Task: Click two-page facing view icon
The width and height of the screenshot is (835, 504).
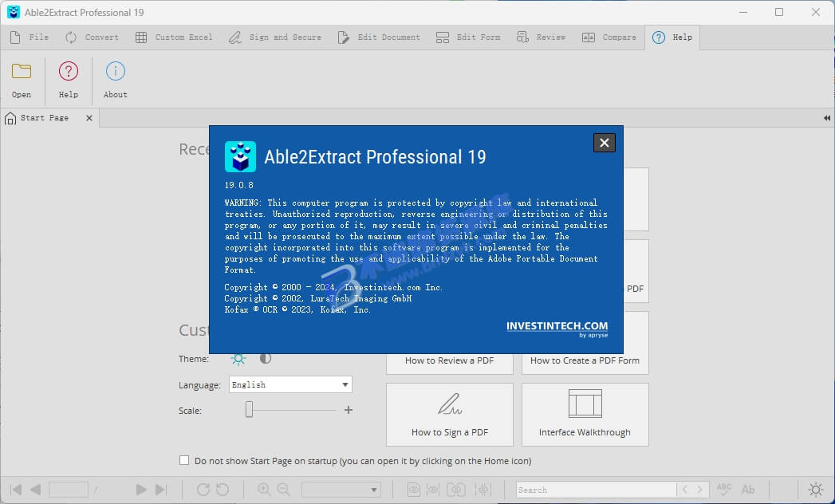Action: [456, 490]
